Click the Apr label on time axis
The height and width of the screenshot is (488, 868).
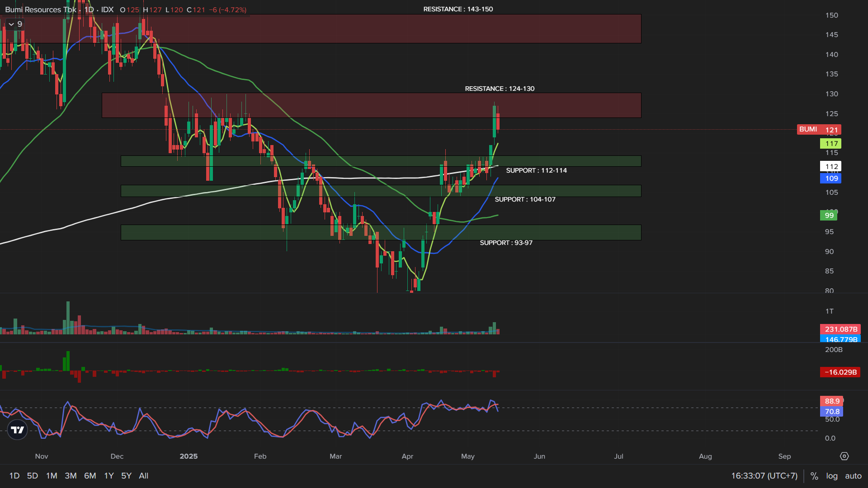tap(407, 456)
